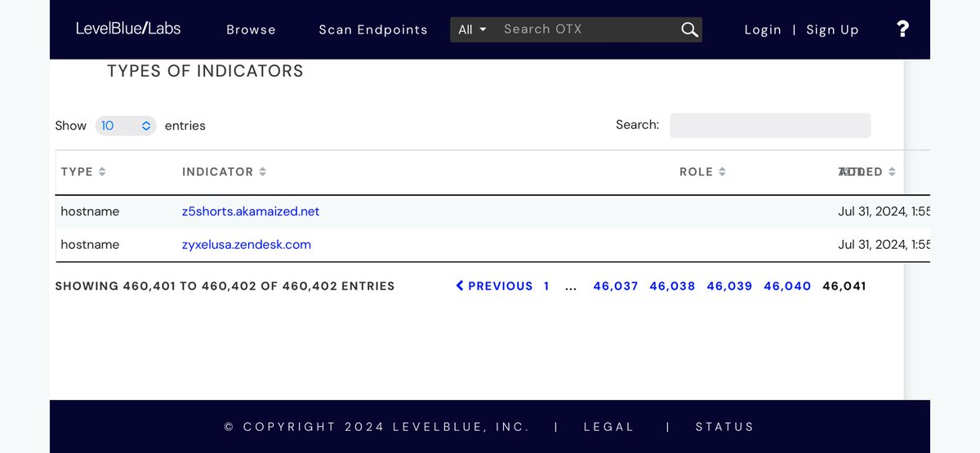The image size is (980, 453).
Task: Sort by the TYPE column arrows
Action: pos(102,172)
